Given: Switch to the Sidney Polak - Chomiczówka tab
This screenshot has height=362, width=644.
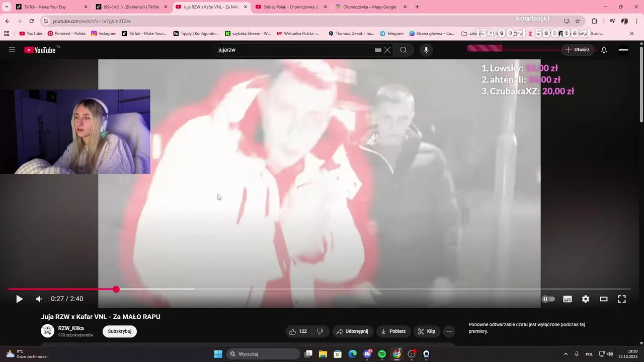Looking at the screenshot, I should (291, 7).
